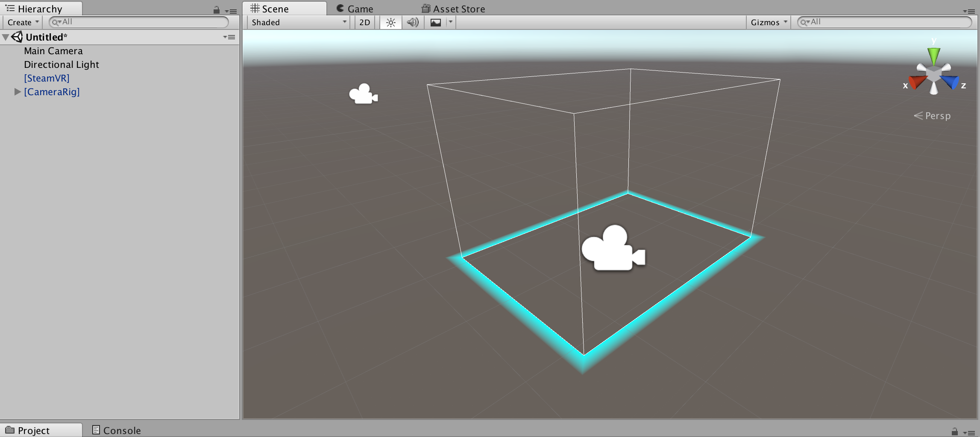Click the Unity logo beside Untitled
The image size is (980, 437).
[17, 37]
